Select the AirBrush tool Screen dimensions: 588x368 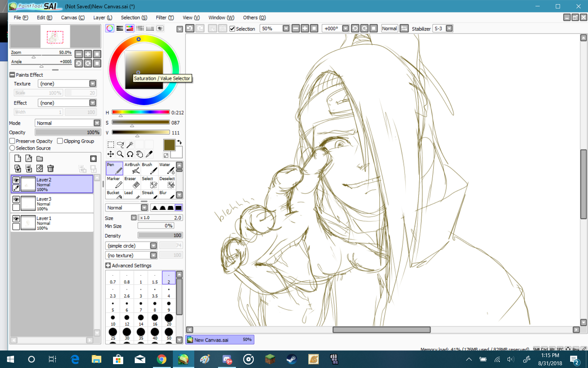coord(132,169)
